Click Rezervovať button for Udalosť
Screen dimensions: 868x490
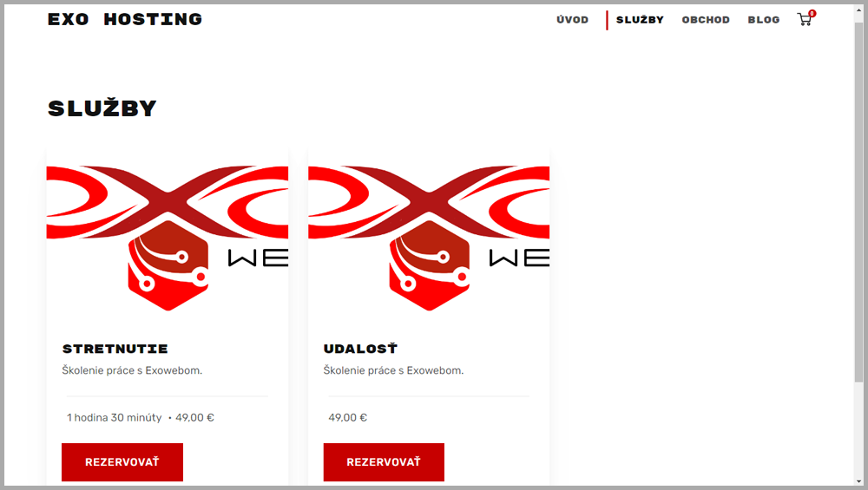(384, 461)
